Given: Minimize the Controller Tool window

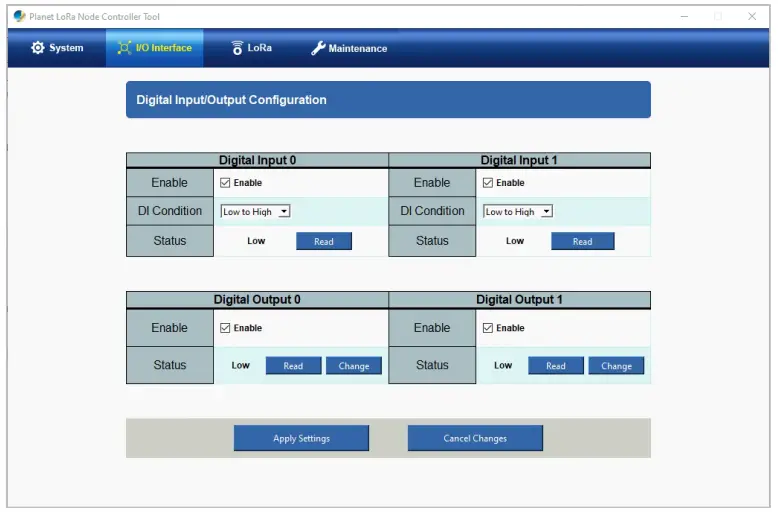Looking at the screenshot, I should (684, 16).
